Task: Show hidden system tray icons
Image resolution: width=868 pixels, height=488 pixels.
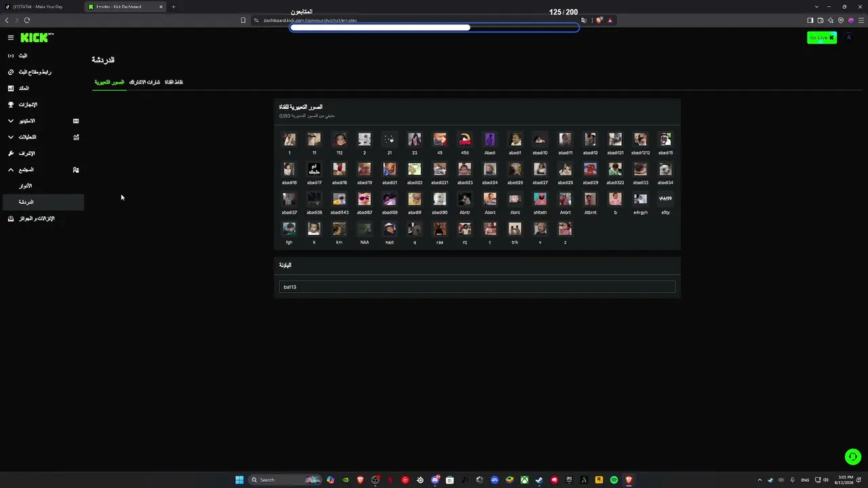Action: [759, 480]
